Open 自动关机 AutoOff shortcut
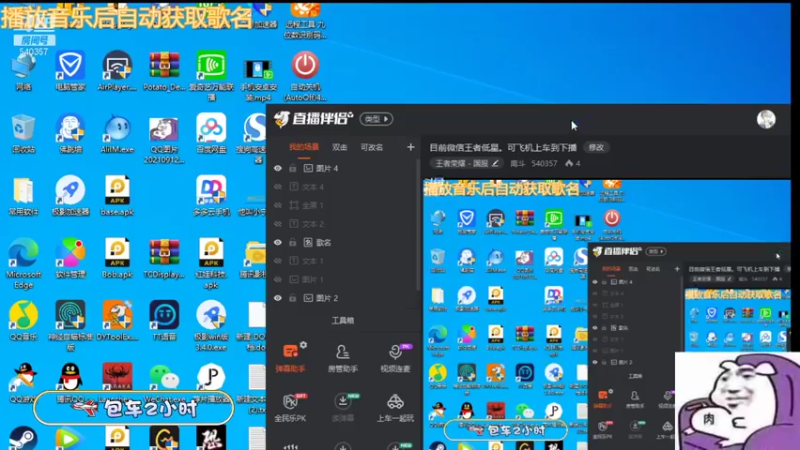The width and height of the screenshot is (800, 450). [305, 76]
